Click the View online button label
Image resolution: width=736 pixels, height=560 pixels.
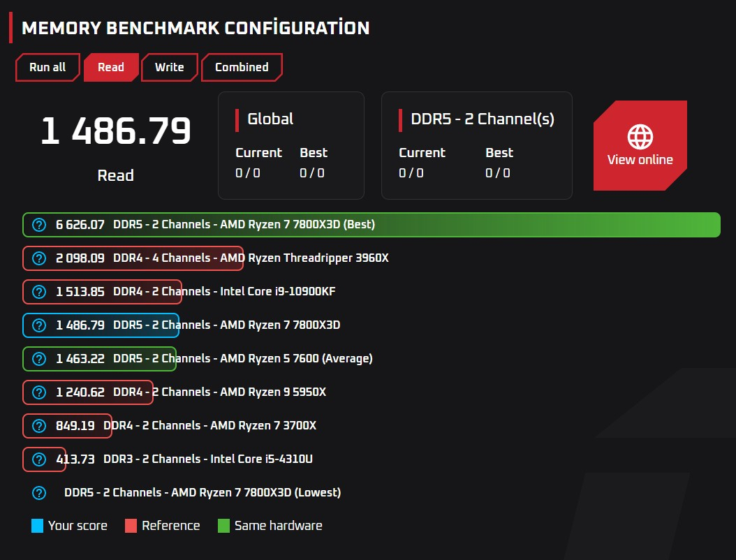pos(640,160)
